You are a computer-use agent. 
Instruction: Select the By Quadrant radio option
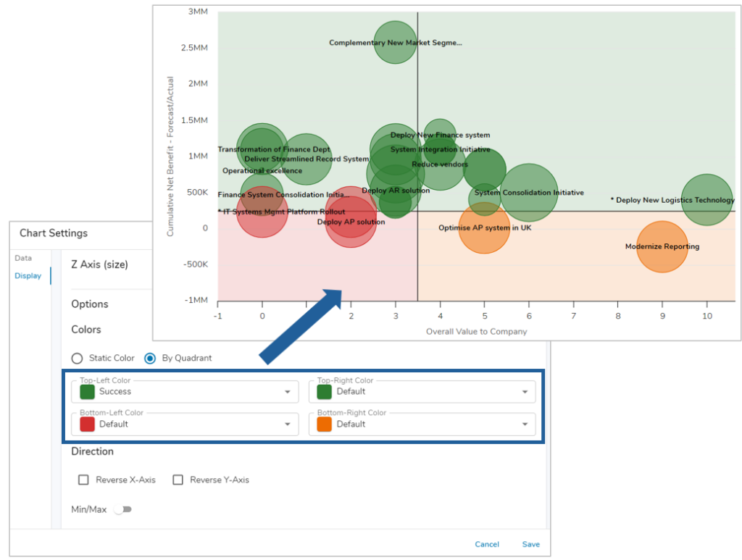pos(151,358)
